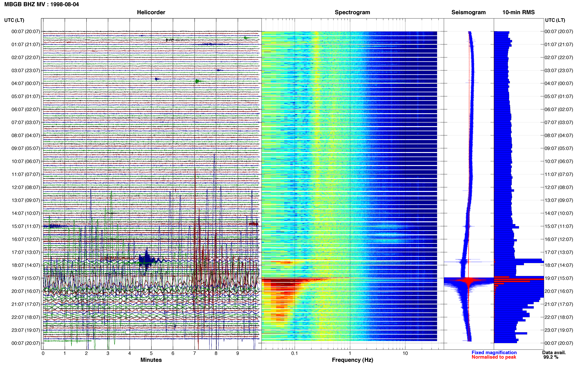Click left time label '01:07 (21:07)'
The height and width of the screenshot is (368, 588).
(26, 45)
